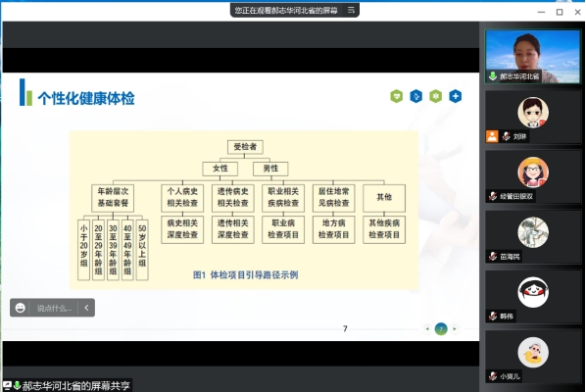
Task: Click the '女性' box in the flowchart
Action: pyautogui.click(x=220, y=169)
